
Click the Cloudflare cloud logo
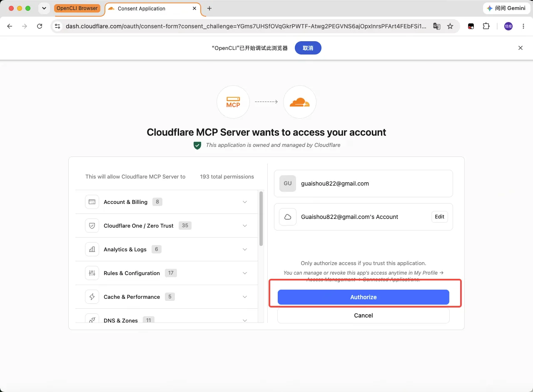click(x=300, y=102)
